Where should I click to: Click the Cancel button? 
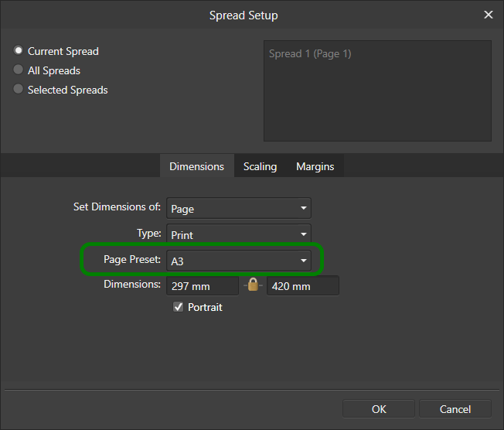tap(455, 409)
